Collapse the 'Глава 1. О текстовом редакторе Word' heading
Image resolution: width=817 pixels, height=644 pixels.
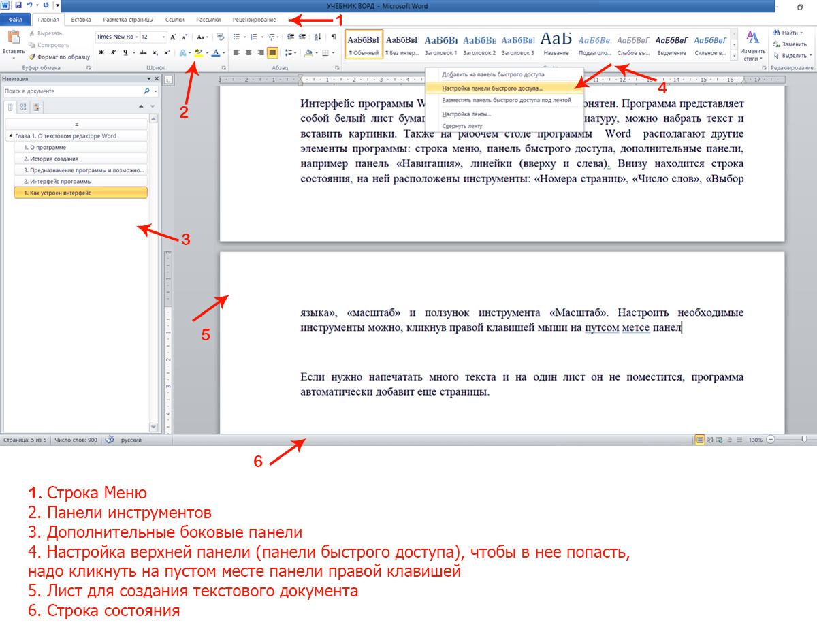pos(10,136)
